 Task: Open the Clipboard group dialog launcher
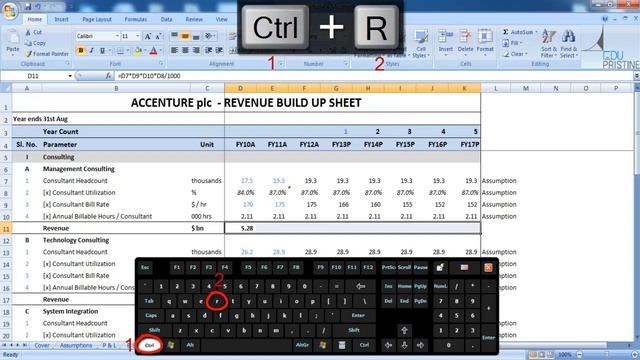pos(68,64)
